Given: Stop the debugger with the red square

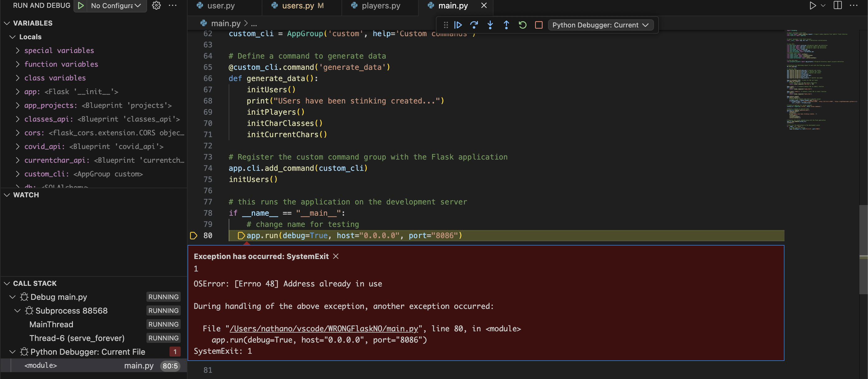Looking at the screenshot, I should point(539,25).
